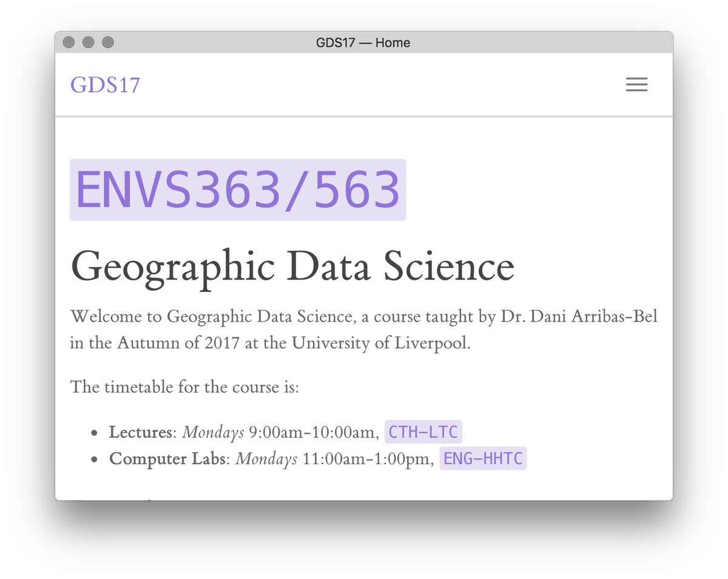Click the GDS17 site title link
Image resolution: width=728 pixels, height=579 pixels.
pyautogui.click(x=106, y=85)
